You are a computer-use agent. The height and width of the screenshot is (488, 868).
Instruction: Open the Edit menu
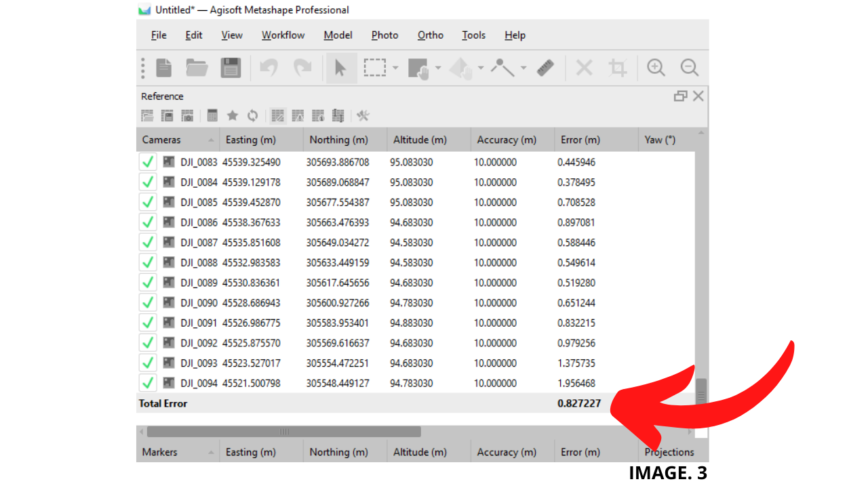coord(194,35)
